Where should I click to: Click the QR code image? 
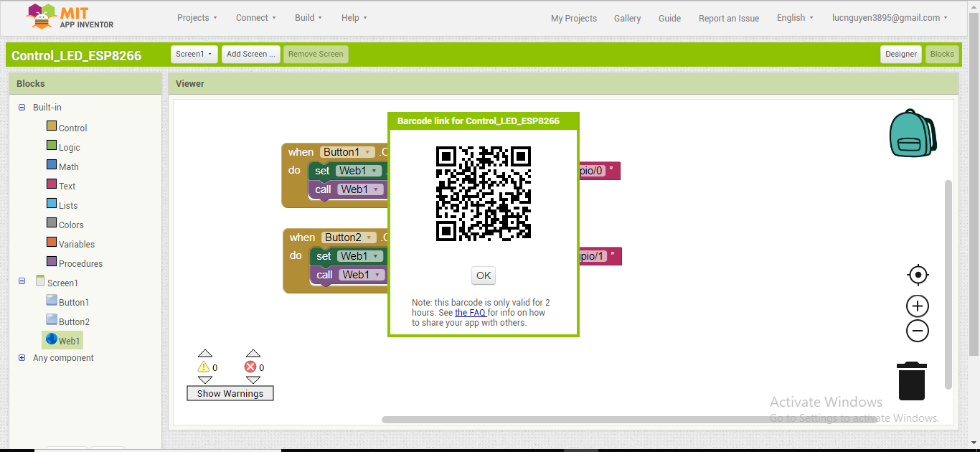tap(484, 193)
